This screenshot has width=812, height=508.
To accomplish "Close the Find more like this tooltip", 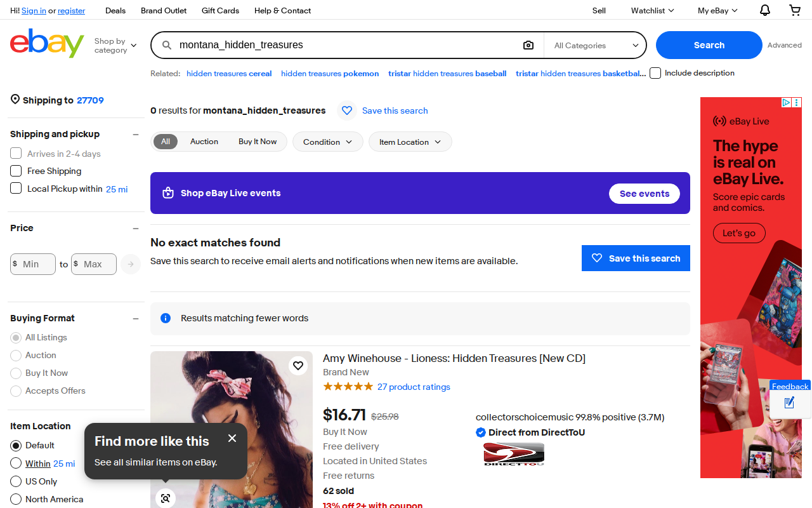I will pos(232,438).
